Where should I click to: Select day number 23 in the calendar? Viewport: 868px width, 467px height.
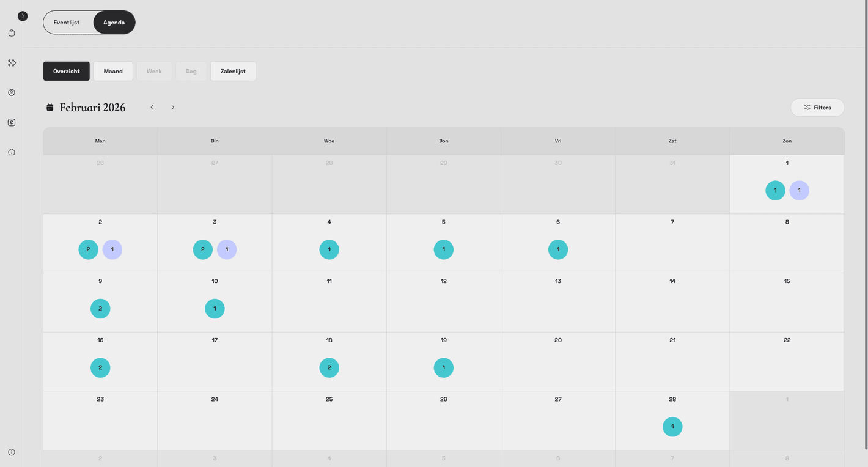click(x=100, y=399)
